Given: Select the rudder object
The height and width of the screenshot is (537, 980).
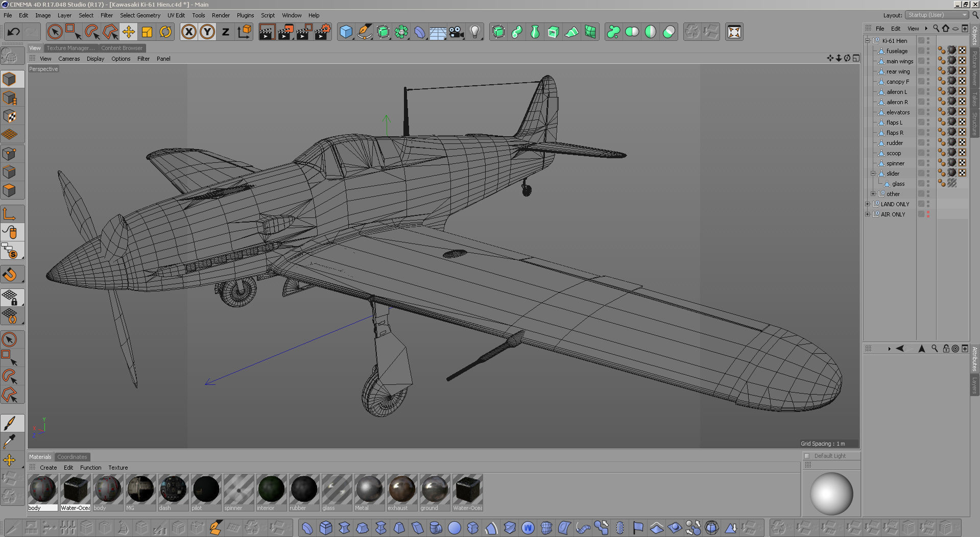Looking at the screenshot, I should click(895, 143).
